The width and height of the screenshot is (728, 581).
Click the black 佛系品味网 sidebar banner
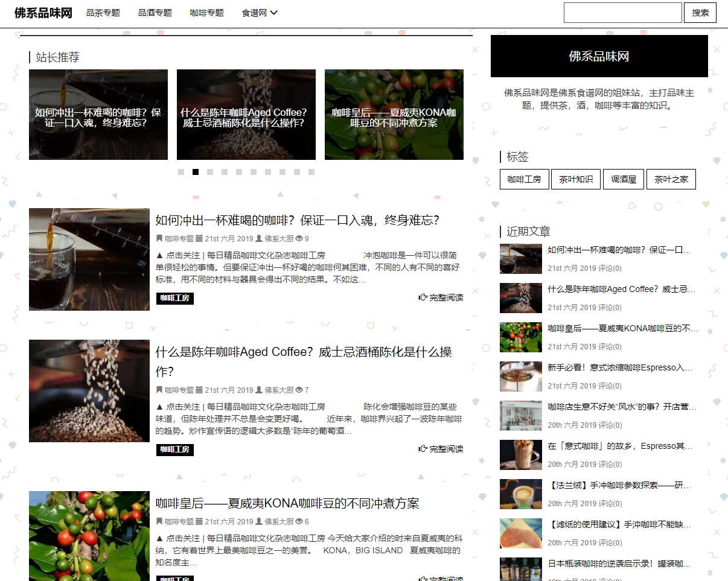tap(599, 56)
